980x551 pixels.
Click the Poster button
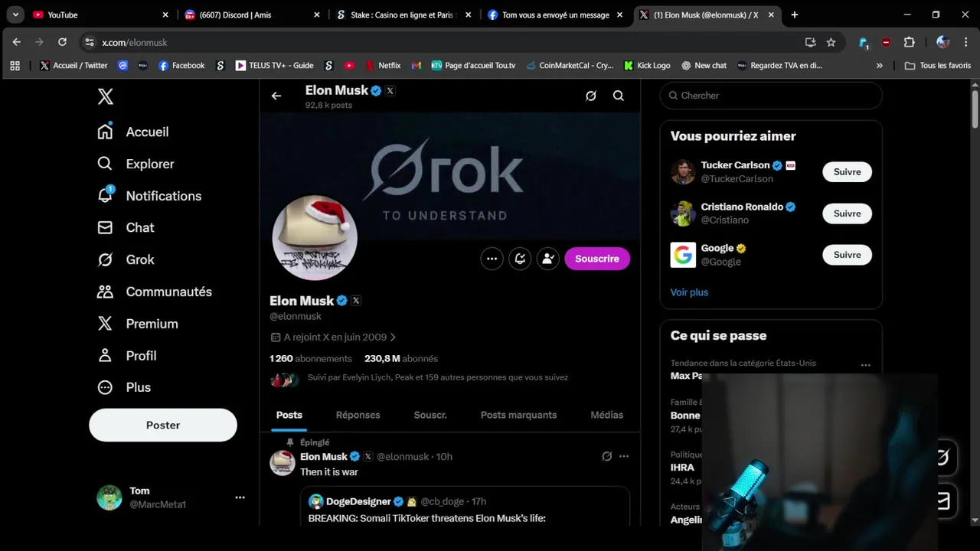click(x=163, y=425)
